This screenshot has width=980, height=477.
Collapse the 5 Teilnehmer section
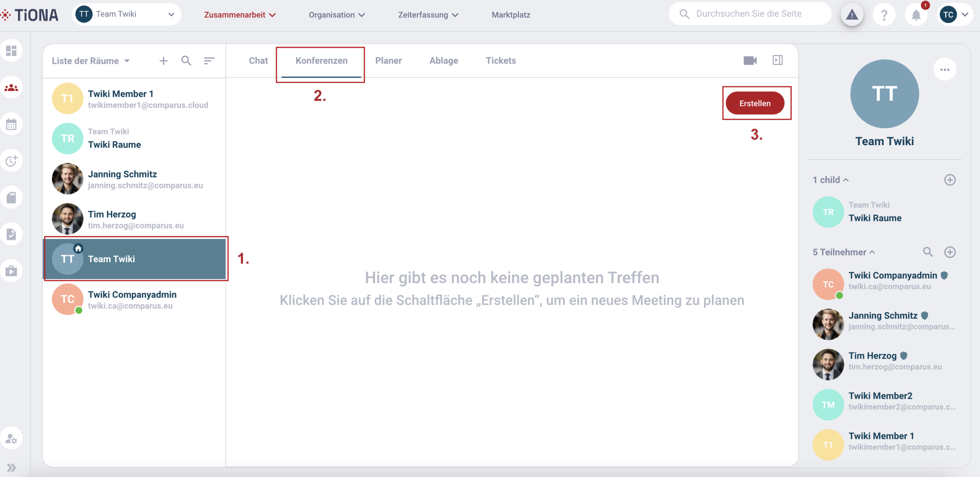pos(844,252)
